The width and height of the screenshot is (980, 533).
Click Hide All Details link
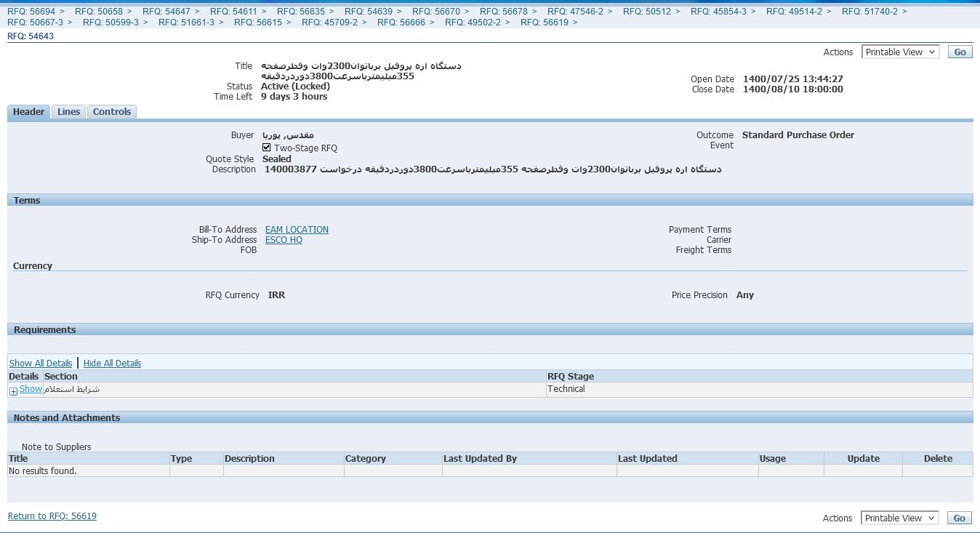(x=112, y=364)
